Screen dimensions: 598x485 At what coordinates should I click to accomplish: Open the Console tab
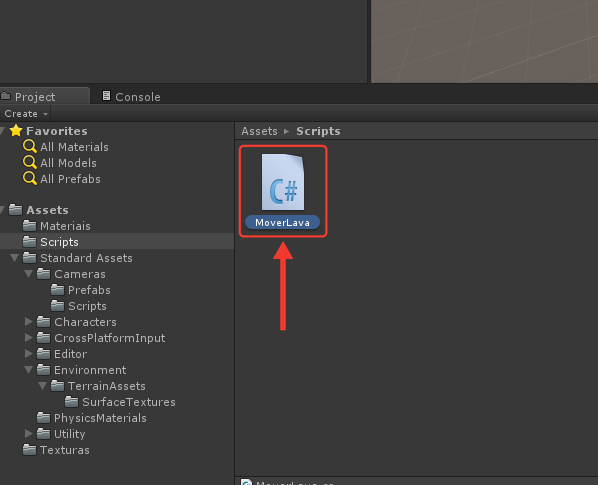tap(132, 96)
